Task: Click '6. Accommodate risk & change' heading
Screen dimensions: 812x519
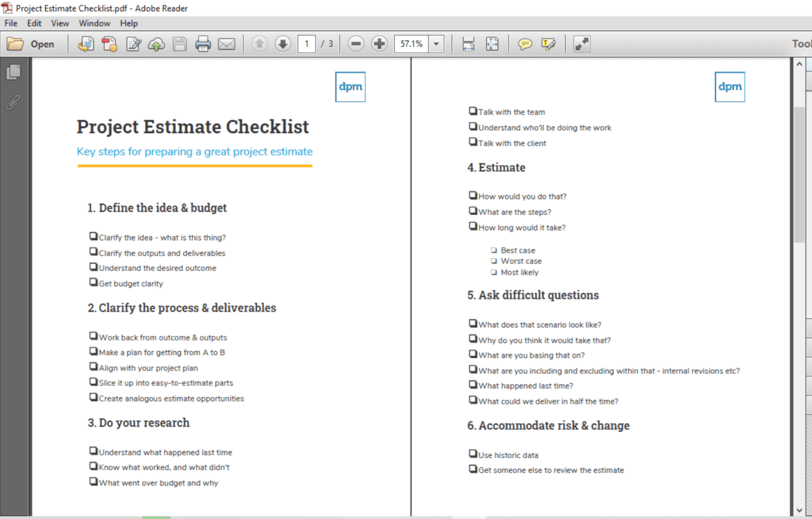Action: click(x=548, y=425)
